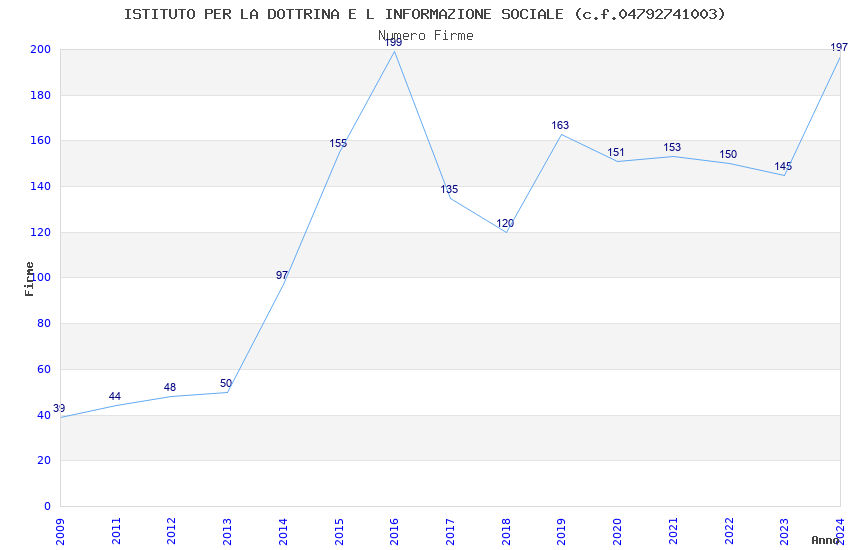Select the 100 y-axis tick label

(40, 277)
